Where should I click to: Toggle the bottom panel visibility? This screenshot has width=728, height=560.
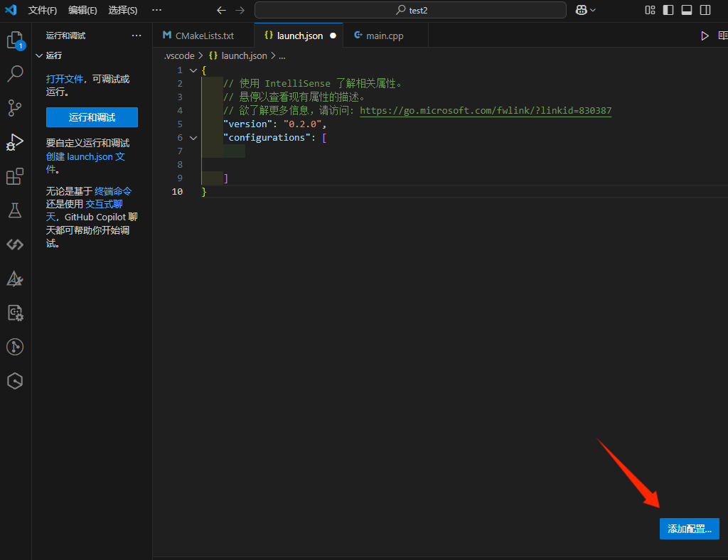point(687,10)
